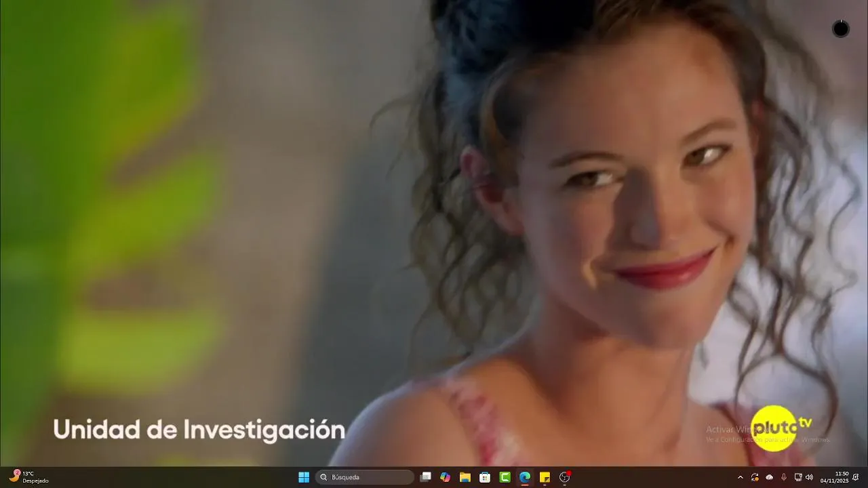Open the green Camtasia taskbar icon
This screenshot has width=868, height=488.
(x=505, y=477)
